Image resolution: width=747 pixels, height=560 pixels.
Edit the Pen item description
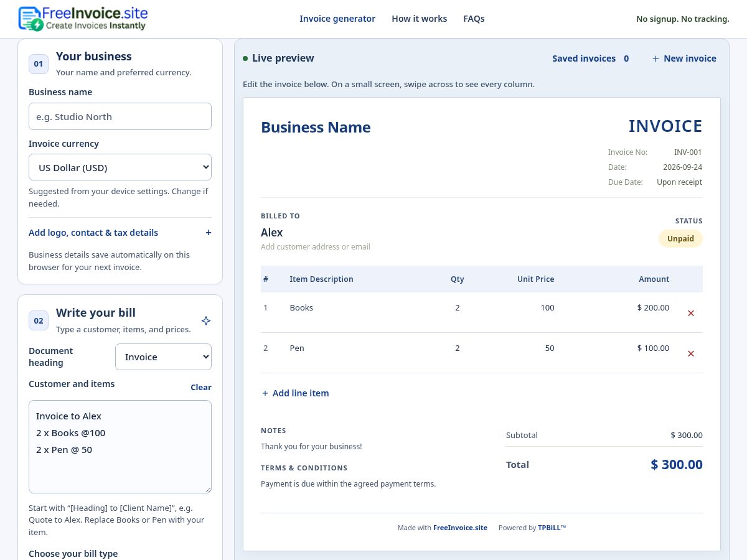click(x=297, y=348)
